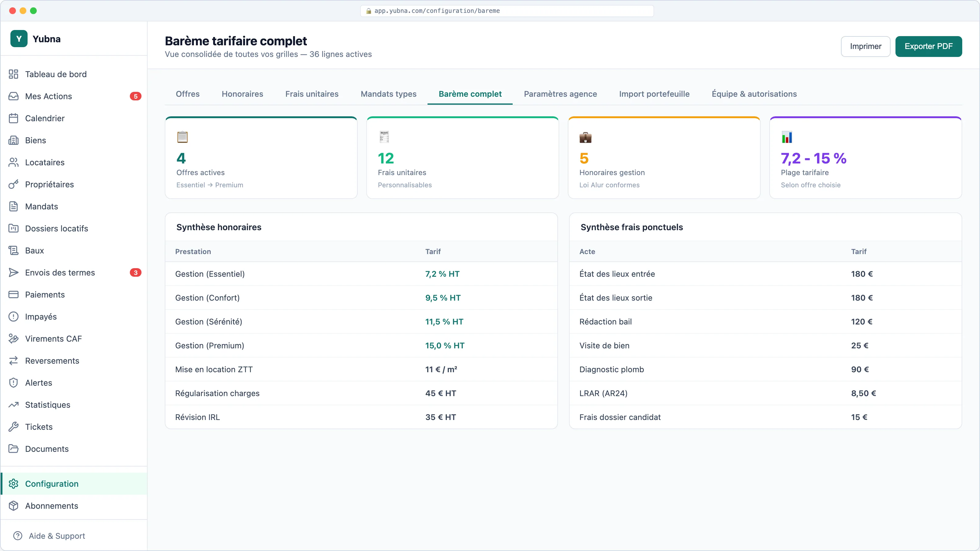
Task: Open the Mandats document icon
Action: click(14, 207)
